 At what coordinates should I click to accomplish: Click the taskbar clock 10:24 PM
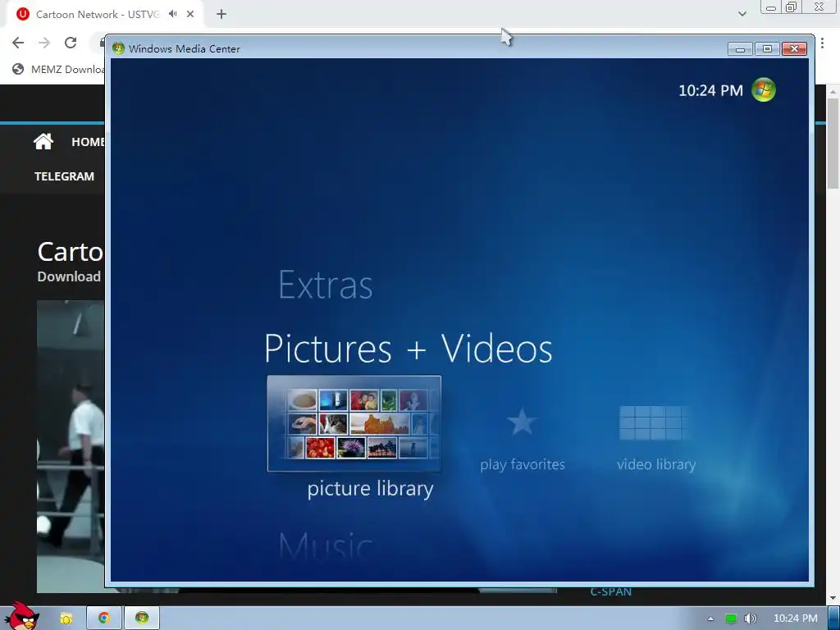796,619
